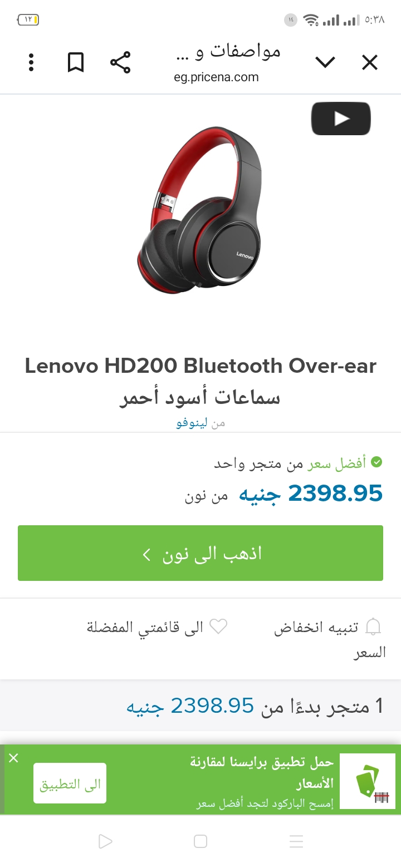This screenshot has height=868, width=401.
Task: Tap the Android back navigation triangle
Action: (x=105, y=841)
